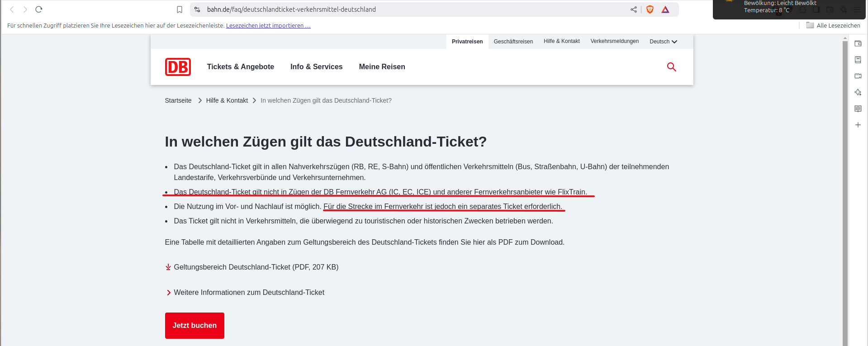Click the bullet about touristischen oder historischen Zwecken
Viewport: 868px width, 346px height.
pyautogui.click(x=363, y=221)
